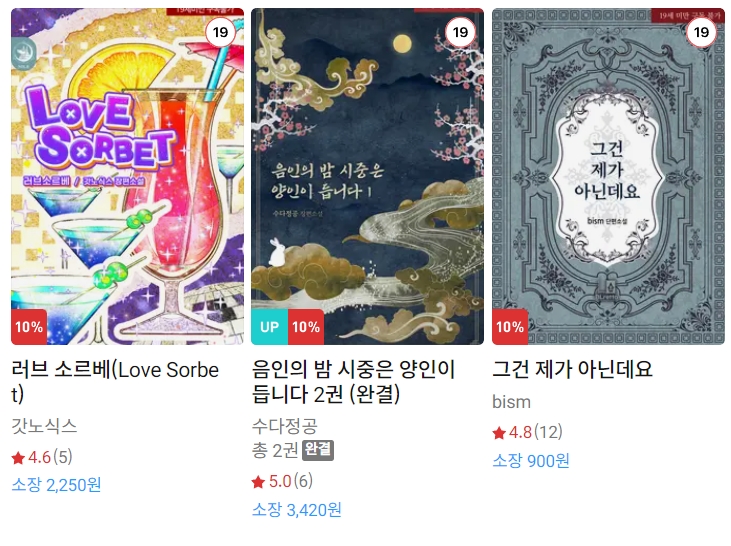Open the 음인의 밤 시중은 양인이 듭니다 cover

point(367,177)
